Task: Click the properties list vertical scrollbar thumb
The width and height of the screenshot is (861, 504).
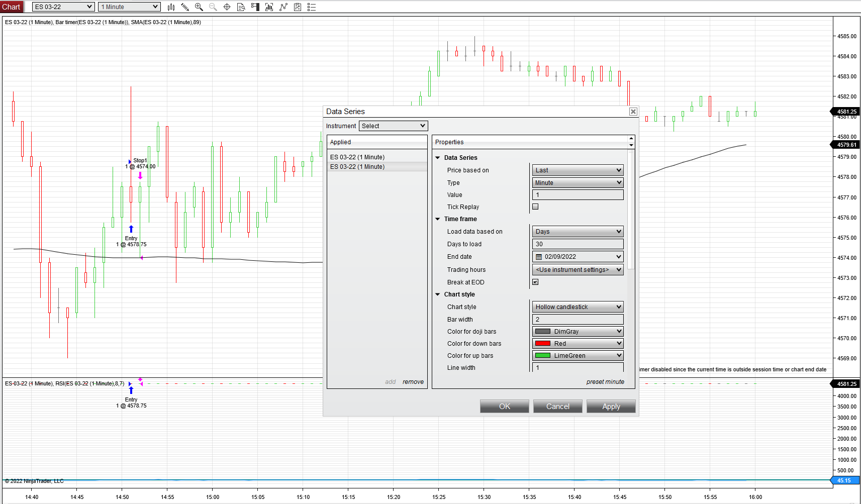Action: 631,210
